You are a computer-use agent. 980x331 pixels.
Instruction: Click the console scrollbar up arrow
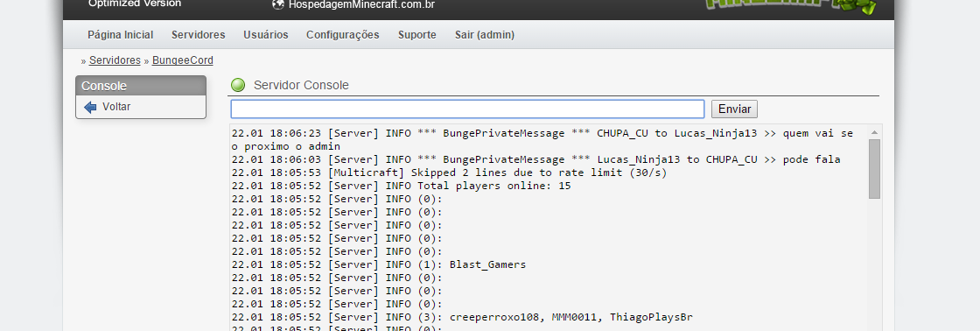coord(874,132)
